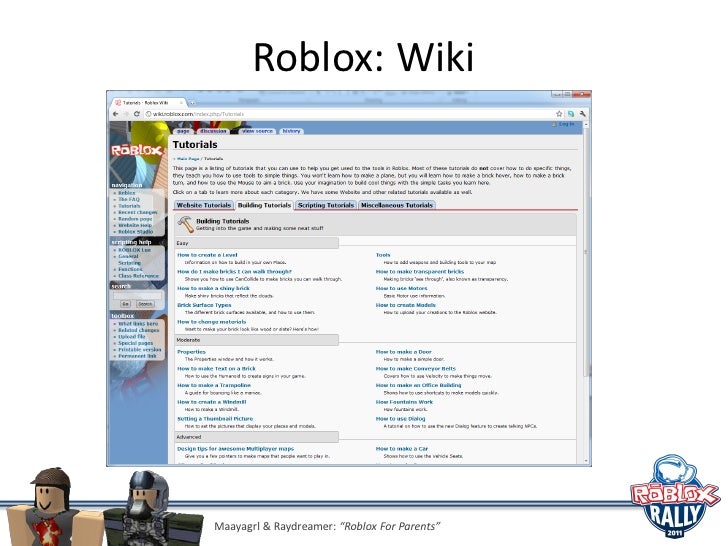The height and width of the screenshot is (546, 728).
Task: Click the browser forward arrow
Action: coord(126,114)
